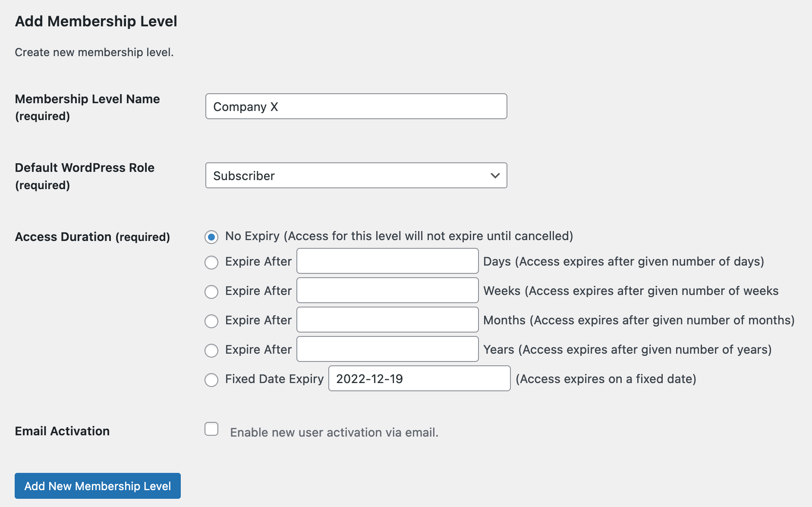The width and height of the screenshot is (812, 507).
Task: Click the 'Add Membership Level' heading
Action: click(x=96, y=21)
